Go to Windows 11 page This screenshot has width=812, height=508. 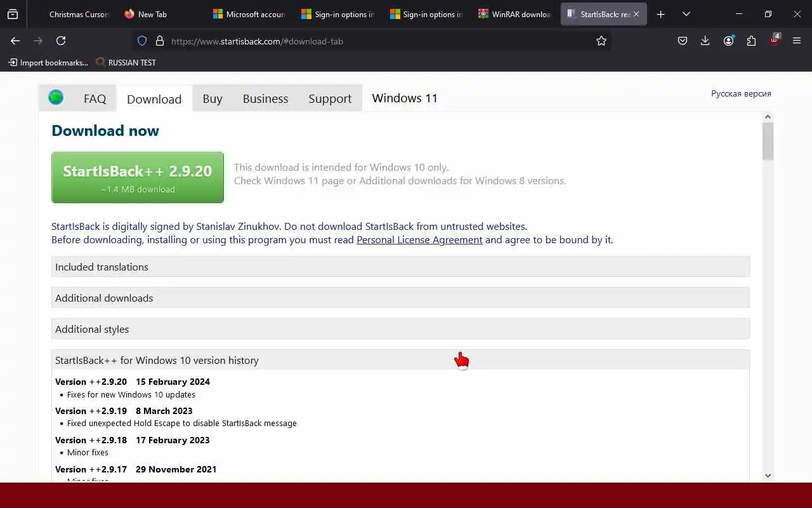point(405,98)
